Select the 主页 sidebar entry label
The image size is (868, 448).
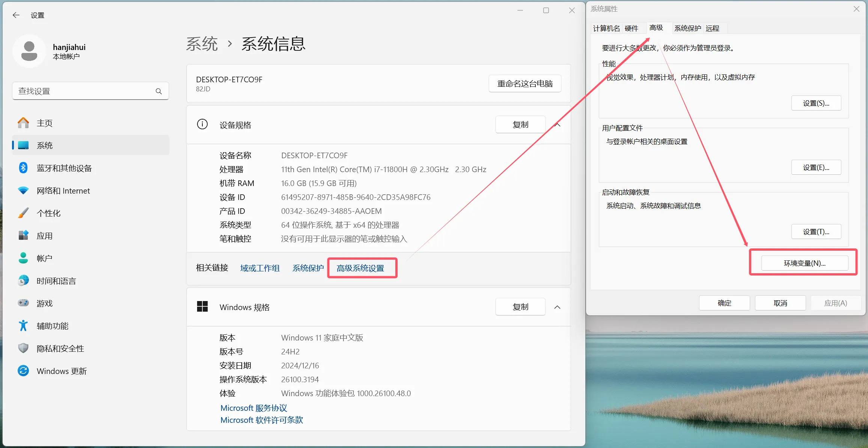pyautogui.click(x=45, y=123)
